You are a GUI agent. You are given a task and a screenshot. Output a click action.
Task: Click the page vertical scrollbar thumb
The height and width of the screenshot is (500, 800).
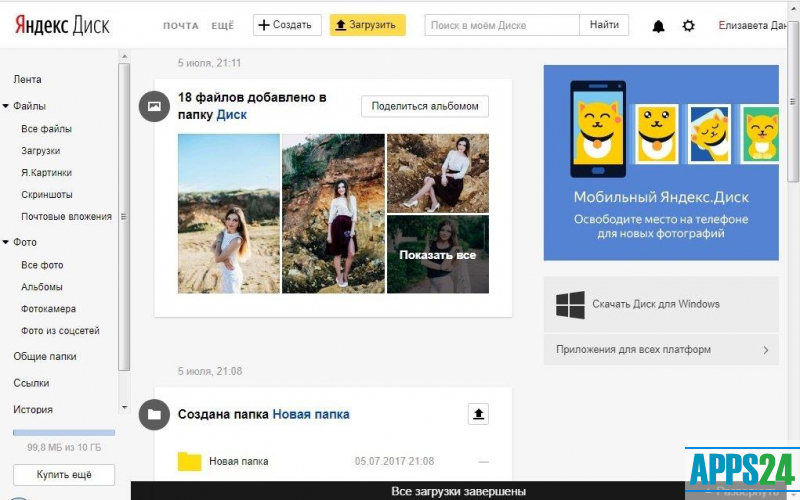tap(792, 102)
